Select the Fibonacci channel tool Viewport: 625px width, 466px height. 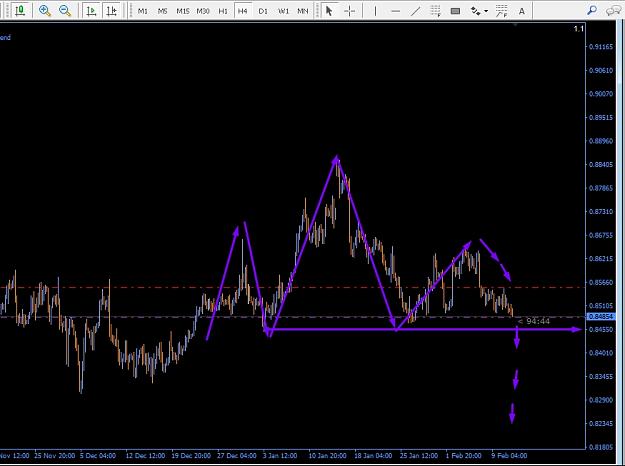coord(501,11)
